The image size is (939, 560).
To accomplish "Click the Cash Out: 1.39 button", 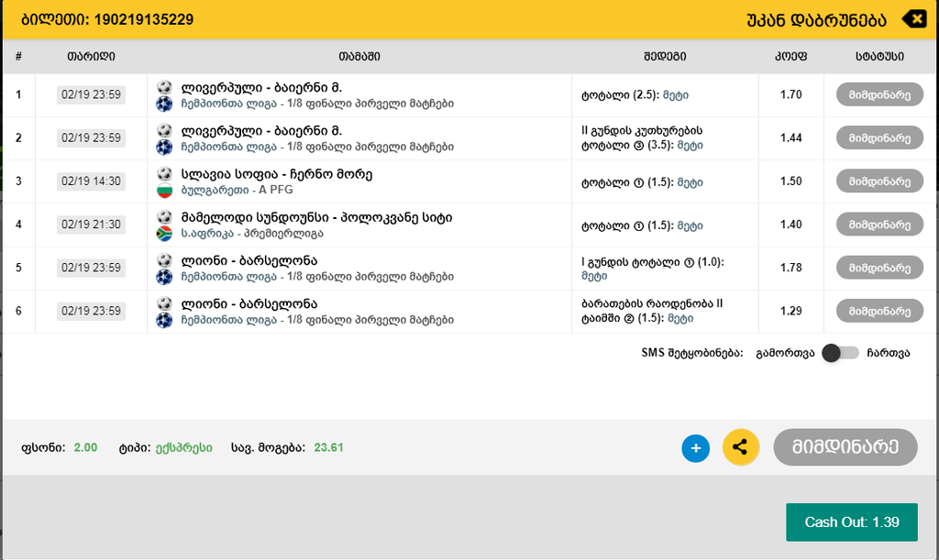I will (852, 522).
